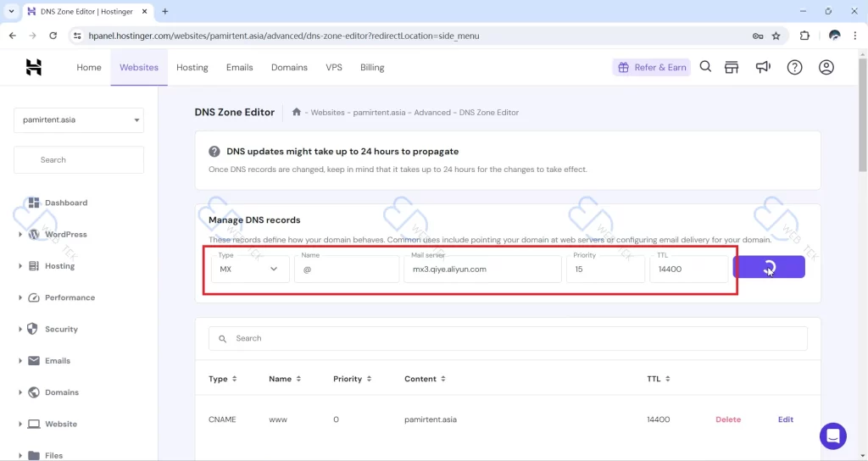Click the announcements megaphone icon

(x=763, y=68)
